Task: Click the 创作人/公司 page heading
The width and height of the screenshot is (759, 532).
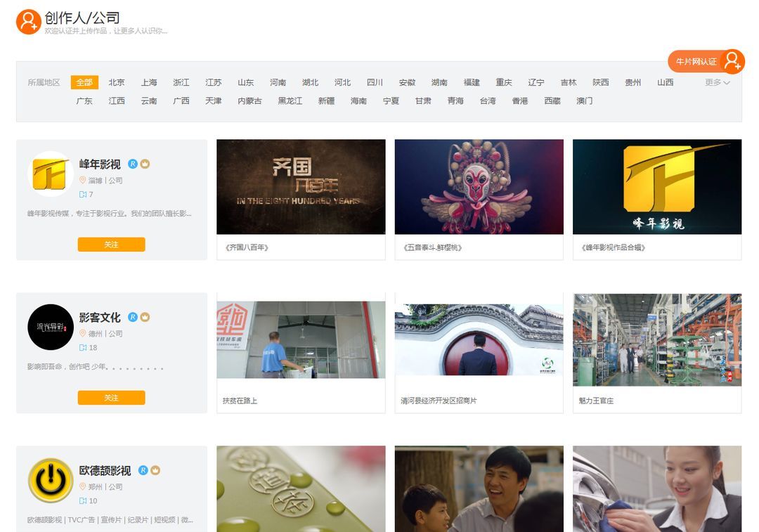Action: coord(82,18)
